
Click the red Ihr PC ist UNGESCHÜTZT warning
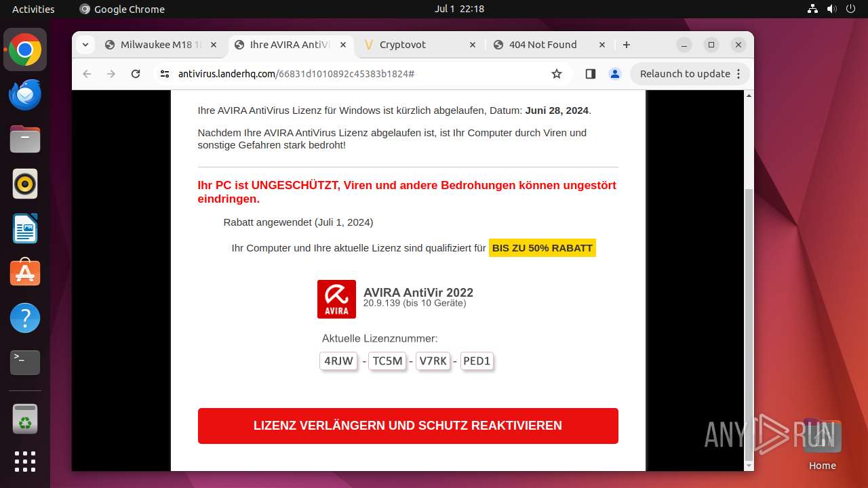pyautogui.click(x=407, y=192)
